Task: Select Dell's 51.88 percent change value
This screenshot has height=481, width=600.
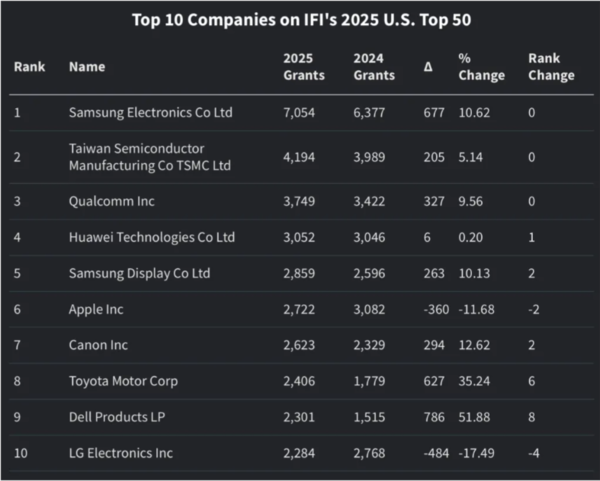Action: coord(476,417)
